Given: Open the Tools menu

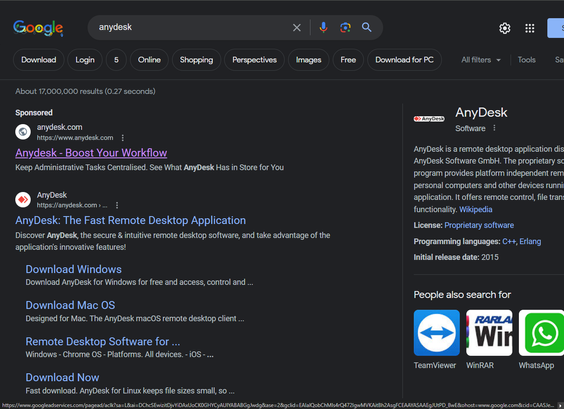Looking at the screenshot, I should pos(527,60).
